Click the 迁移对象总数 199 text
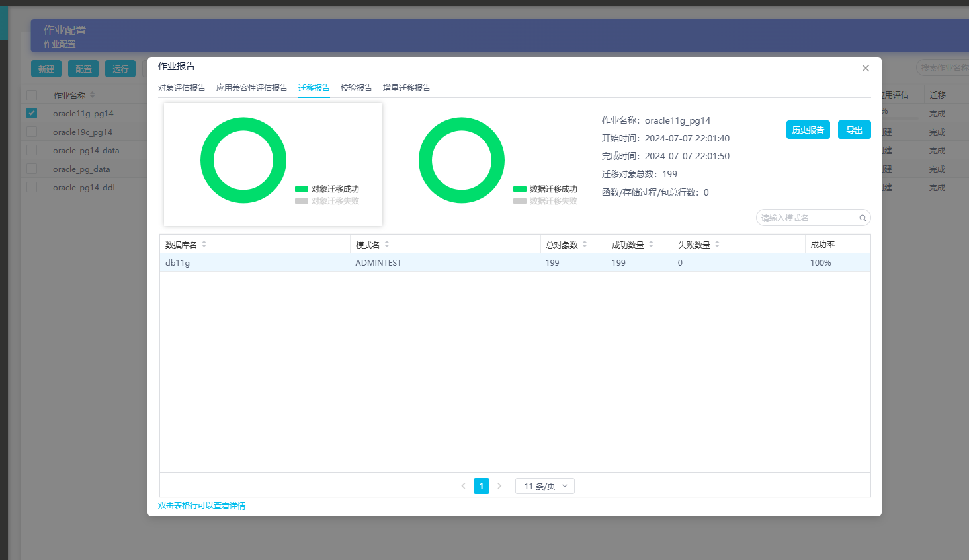The image size is (969, 560). point(640,174)
